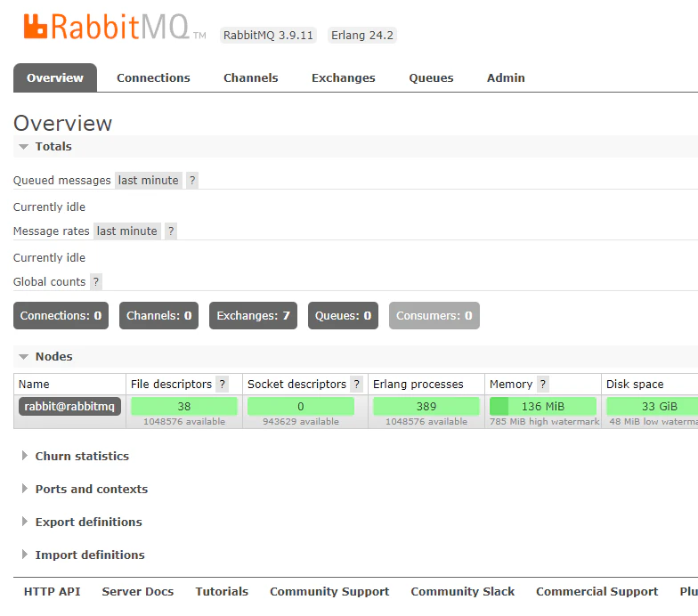Switch to the Overview tab
The width and height of the screenshot is (698, 616).
pos(55,78)
